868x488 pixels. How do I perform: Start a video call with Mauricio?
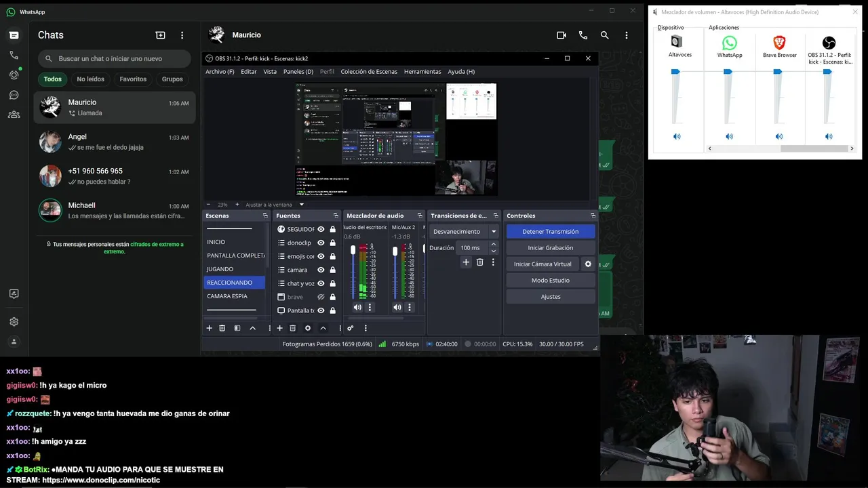561,35
